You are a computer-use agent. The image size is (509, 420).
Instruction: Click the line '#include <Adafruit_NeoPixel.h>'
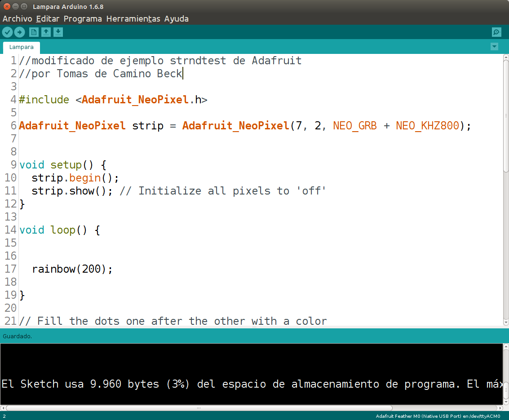pyautogui.click(x=113, y=100)
